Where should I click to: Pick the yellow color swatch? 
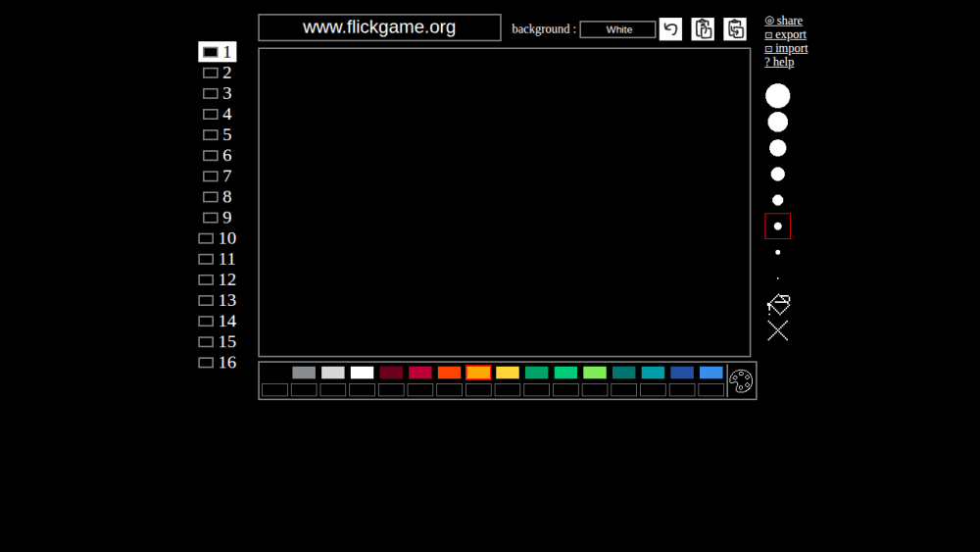pos(508,373)
